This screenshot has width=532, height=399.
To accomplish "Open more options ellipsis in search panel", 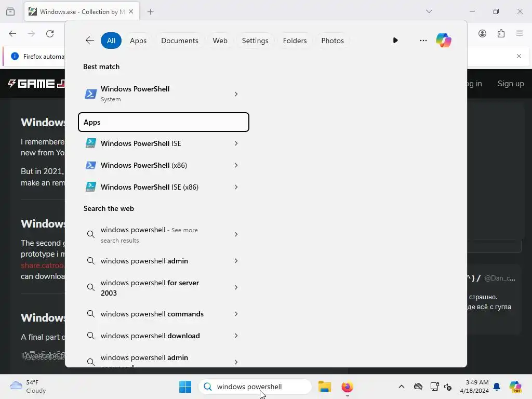I will pos(423,41).
